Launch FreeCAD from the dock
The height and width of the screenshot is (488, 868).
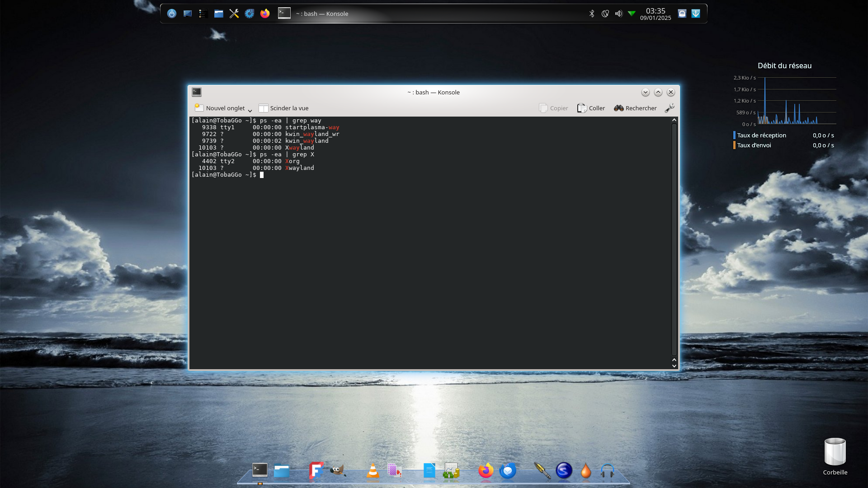click(x=316, y=470)
